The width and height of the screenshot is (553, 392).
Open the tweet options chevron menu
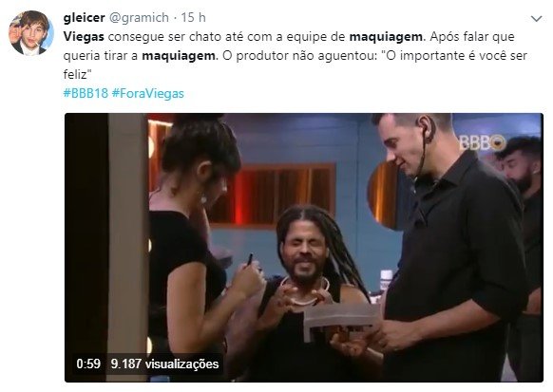(x=537, y=18)
